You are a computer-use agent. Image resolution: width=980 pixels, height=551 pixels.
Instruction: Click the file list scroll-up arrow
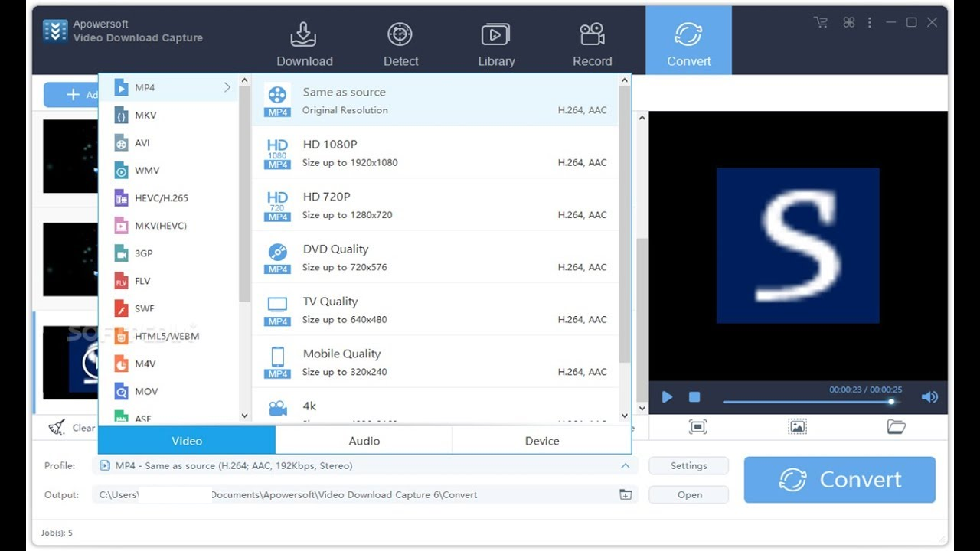(642, 118)
